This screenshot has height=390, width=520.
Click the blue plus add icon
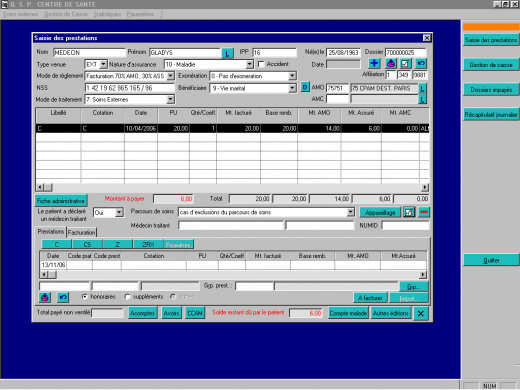point(374,63)
